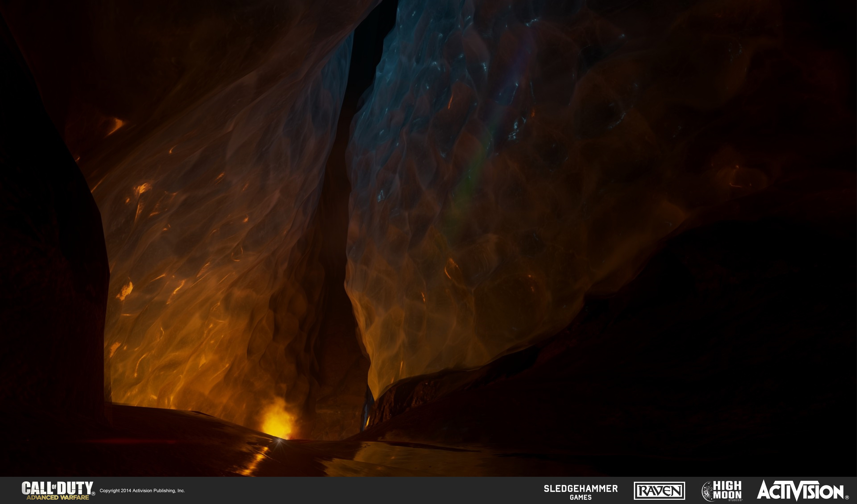Viewport: 857px width, 504px height.
Task: Click the Activision logo
Action: click(803, 490)
